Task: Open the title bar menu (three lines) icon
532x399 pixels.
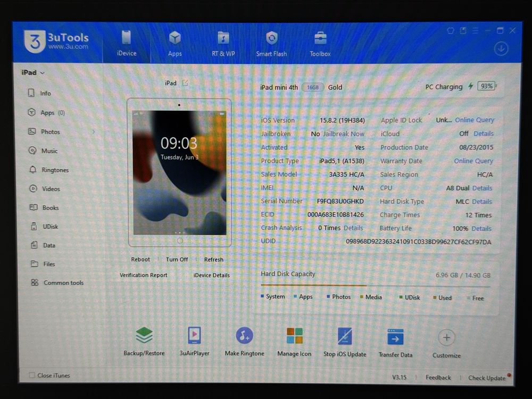Action: (x=475, y=31)
